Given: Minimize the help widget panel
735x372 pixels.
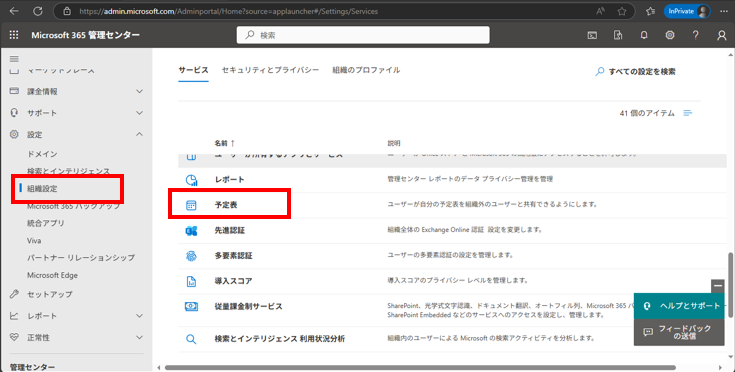Looking at the screenshot, I should tap(717, 285).
